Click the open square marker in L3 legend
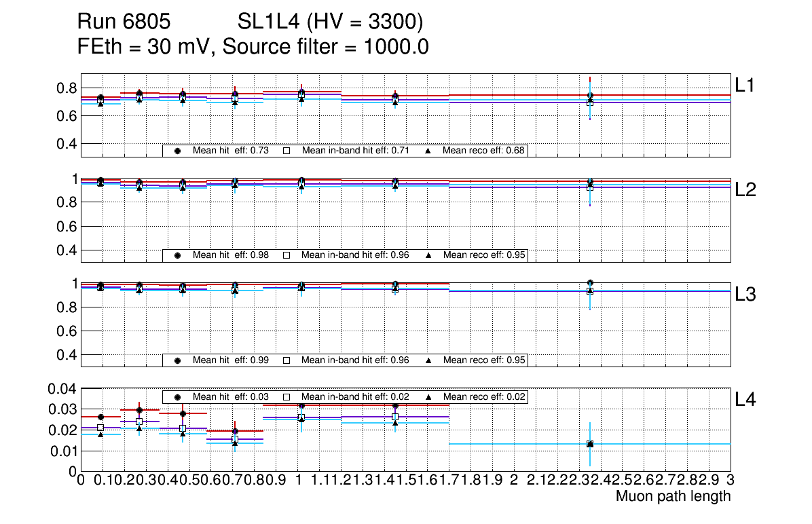The image size is (812, 524). [287, 360]
